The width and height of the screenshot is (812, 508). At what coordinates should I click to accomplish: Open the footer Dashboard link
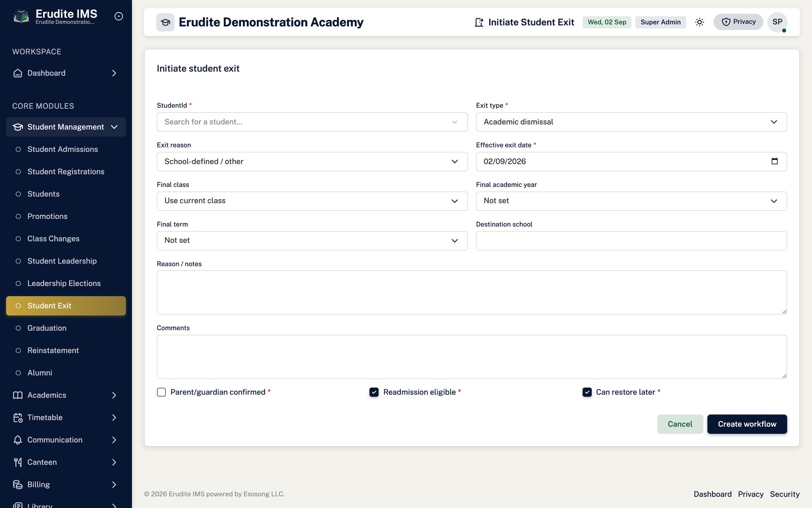pos(713,494)
